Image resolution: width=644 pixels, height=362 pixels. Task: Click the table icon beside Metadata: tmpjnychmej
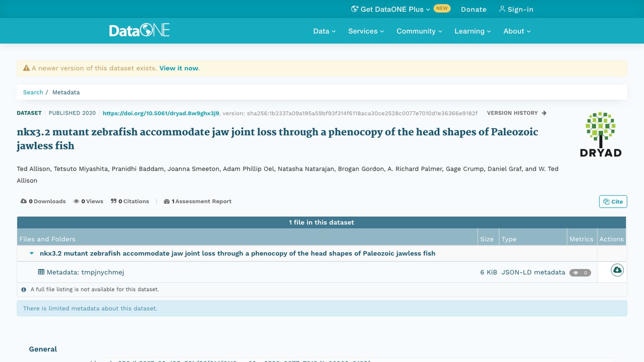point(41,272)
